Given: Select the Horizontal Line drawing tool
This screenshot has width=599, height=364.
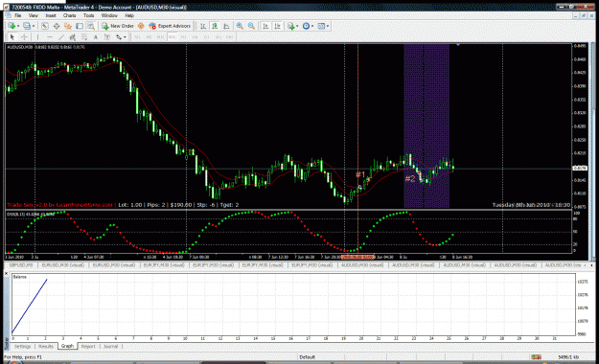Looking at the screenshot, I should pos(50,37).
